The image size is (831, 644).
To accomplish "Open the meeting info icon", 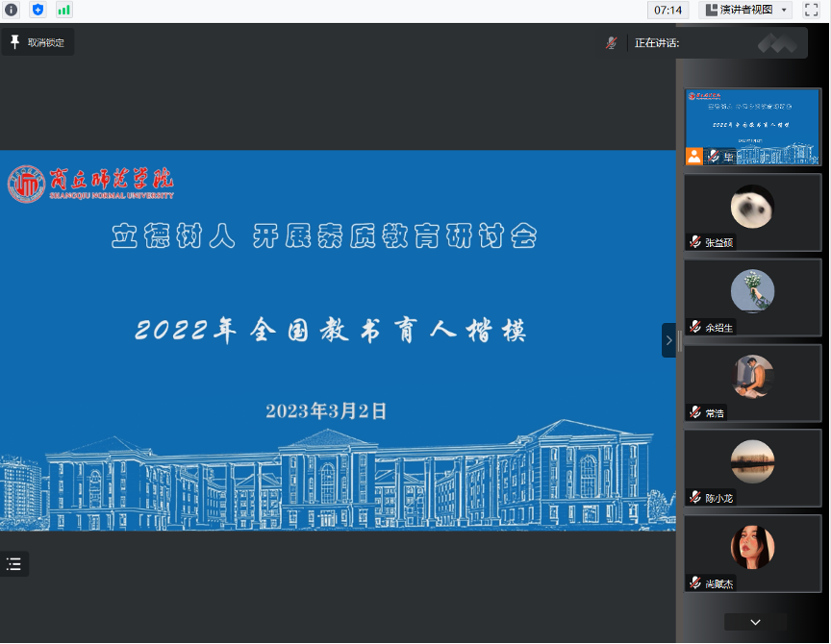I will [12, 10].
